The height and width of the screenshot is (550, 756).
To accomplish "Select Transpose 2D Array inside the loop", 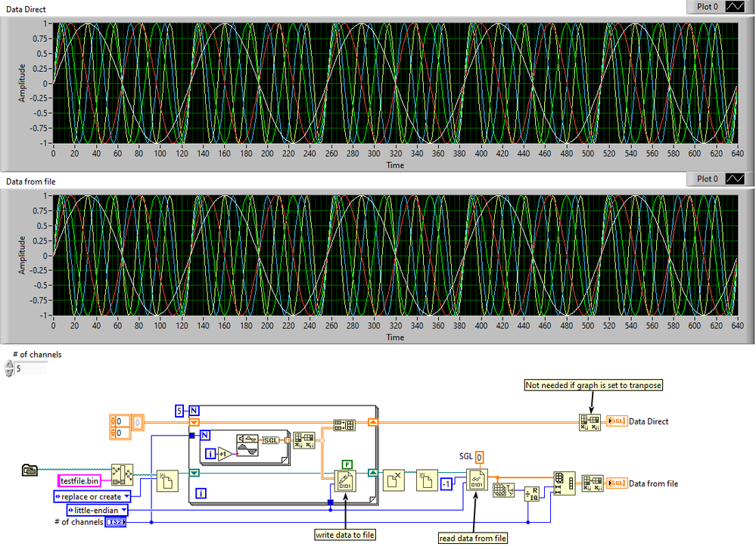I will 304,440.
